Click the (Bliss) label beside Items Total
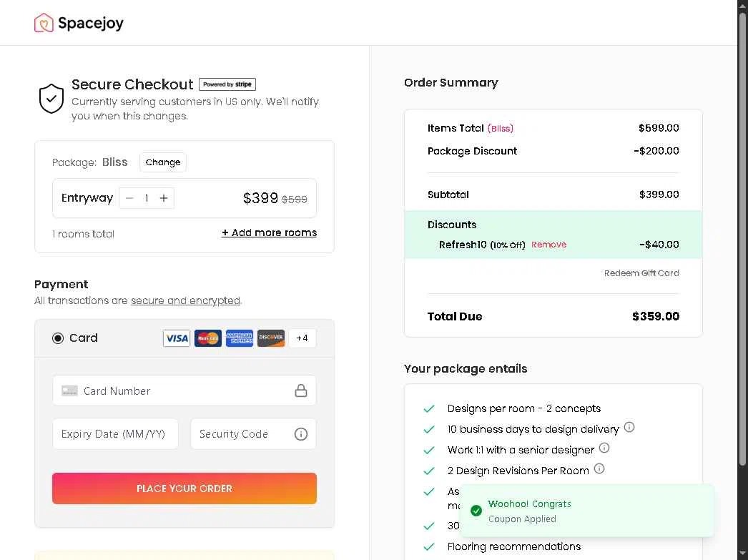Screen dimensions: 748x560 coord(501,128)
